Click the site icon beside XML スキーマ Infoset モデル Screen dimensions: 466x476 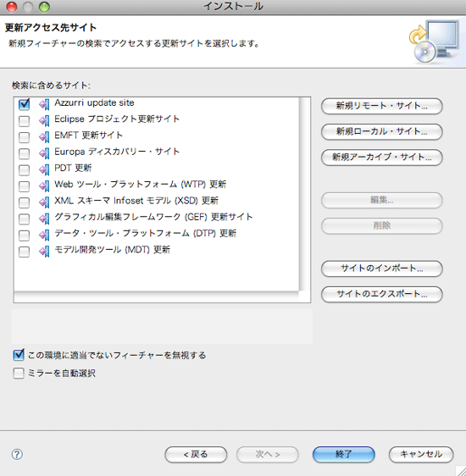44,202
